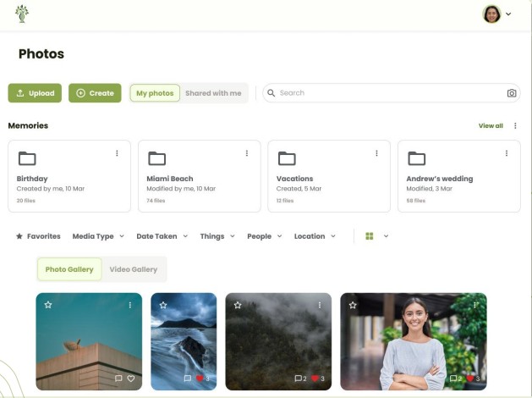The height and width of the screenshot is (398, 532).
Task: Open Andrew's wedding folder options menu
Action: 507,153
